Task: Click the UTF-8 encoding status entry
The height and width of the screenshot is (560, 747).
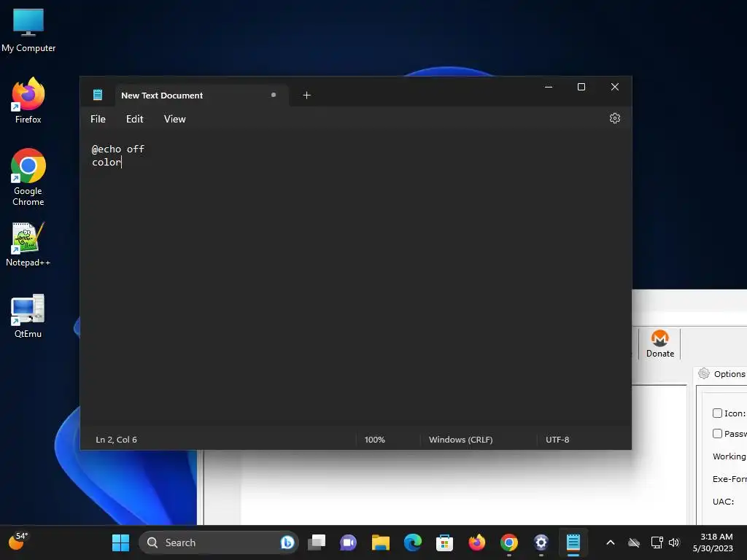Action: [x=557, y=440]
